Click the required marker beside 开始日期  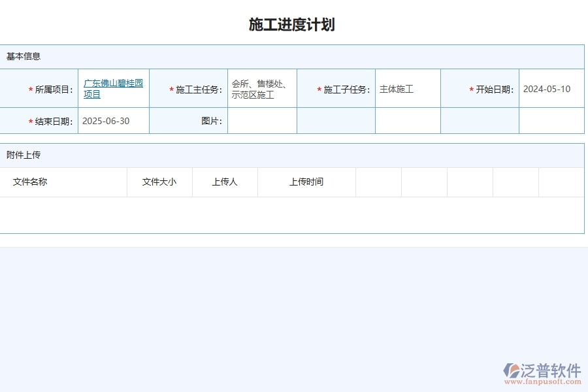coord(471,88)
